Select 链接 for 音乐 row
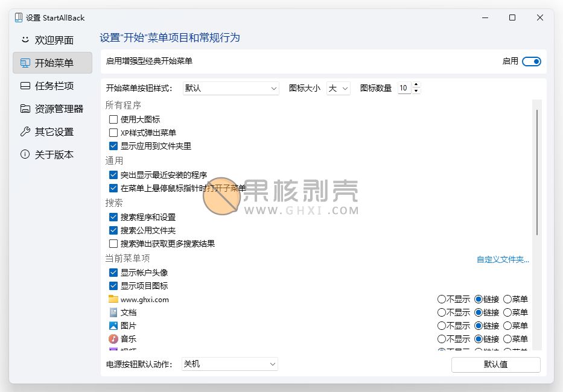Viewport: 563px width, 392px height. [479, 339]
